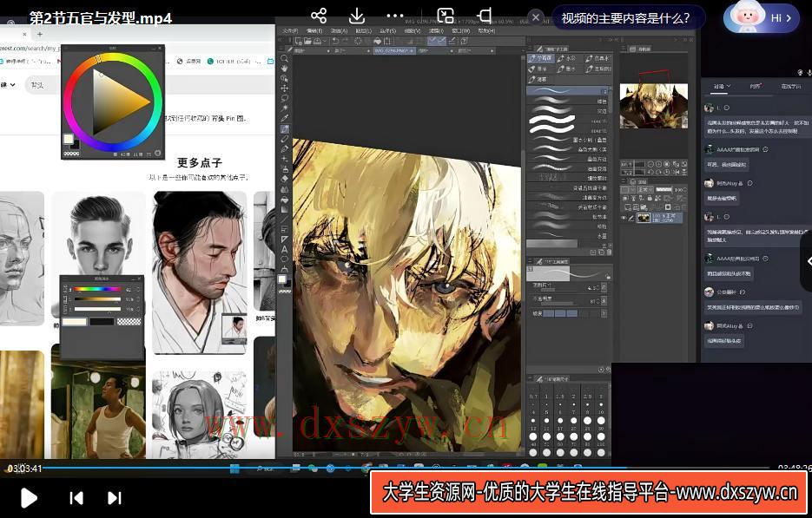Close the AI suggestion bubble with X

tap(536, 17)
